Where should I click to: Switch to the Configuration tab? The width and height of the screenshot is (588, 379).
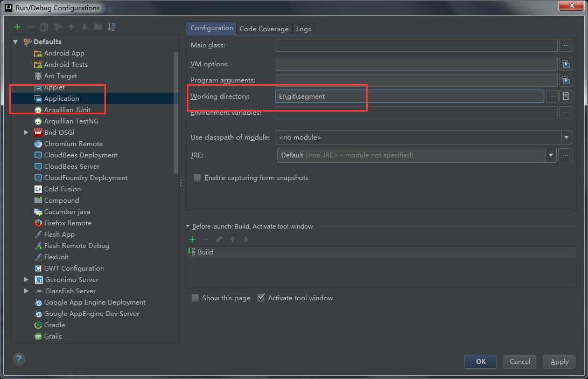point(212,28)
